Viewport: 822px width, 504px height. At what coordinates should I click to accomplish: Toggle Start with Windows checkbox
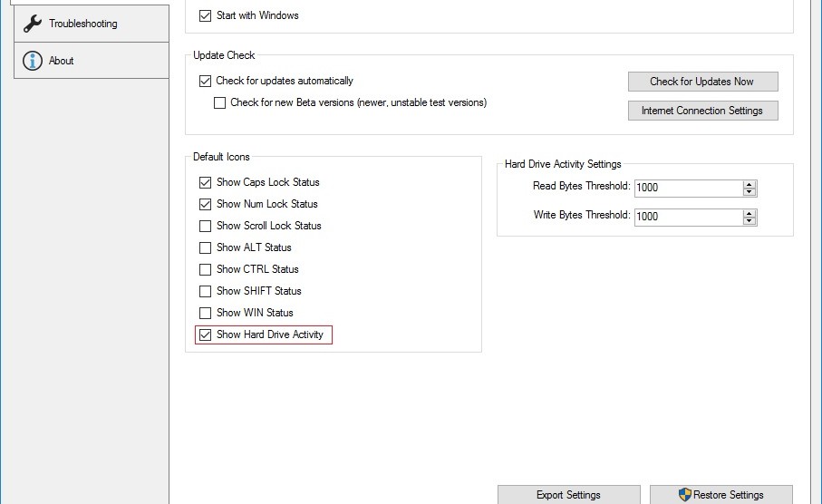click(x=206, y=15)
